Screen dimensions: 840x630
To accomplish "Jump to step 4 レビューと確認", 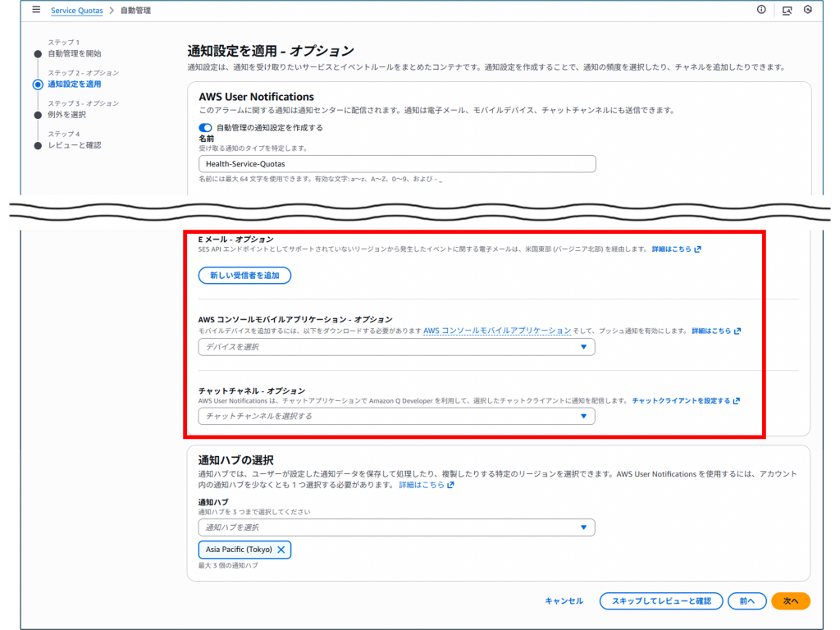I will 75,145.
